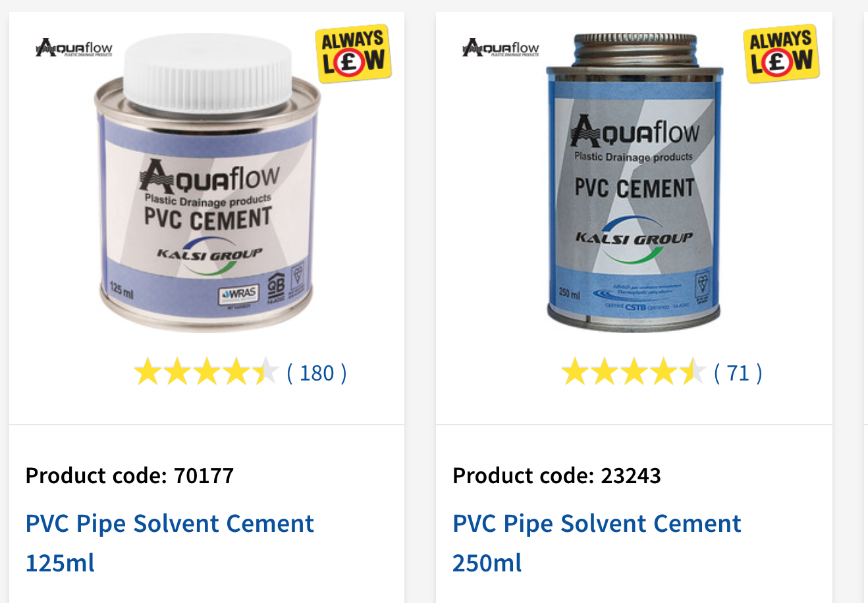Image resolution: width=868 pixels, height=603 pixels.
Task: Click Aquaflow brand logo above 125ml tin
Action: pyautogui.click(x=74, y=48)
